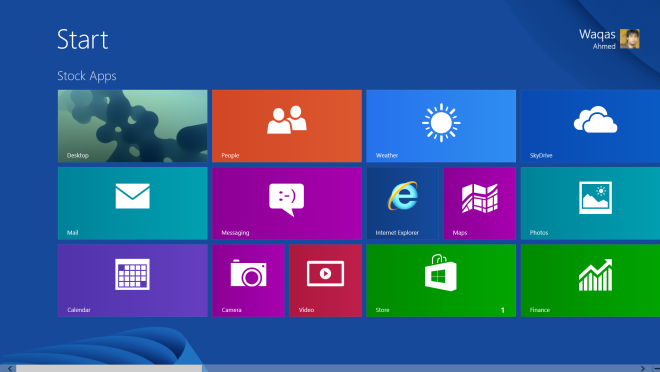Open the Calendar app tile
This screenshot has width=660, height=372.
(133, 281)
